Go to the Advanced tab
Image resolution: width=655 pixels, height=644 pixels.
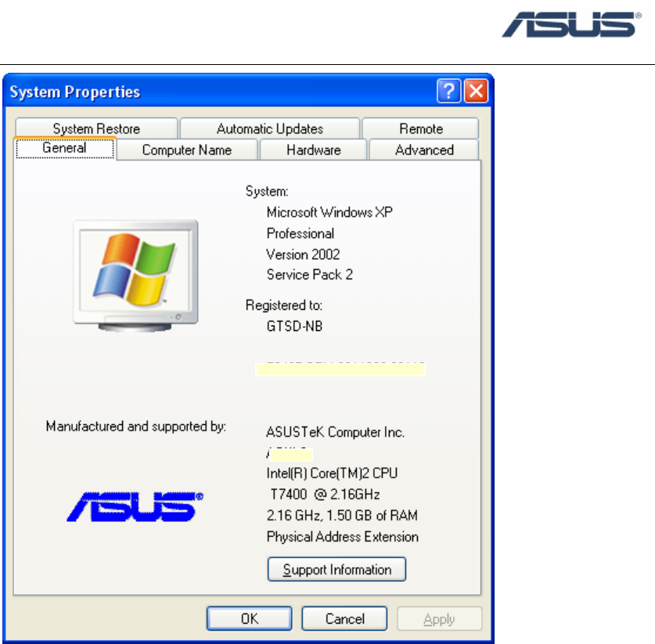(x=424, y=149)
